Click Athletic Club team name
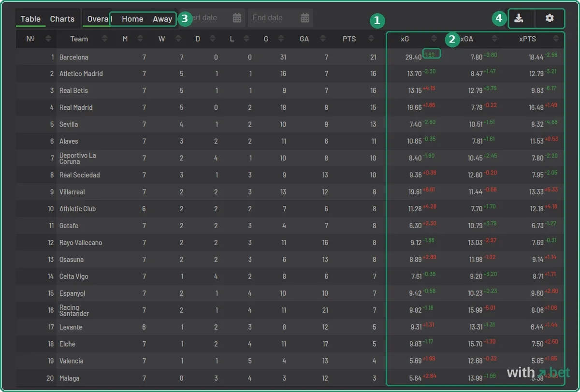 (x=78, y=209)
